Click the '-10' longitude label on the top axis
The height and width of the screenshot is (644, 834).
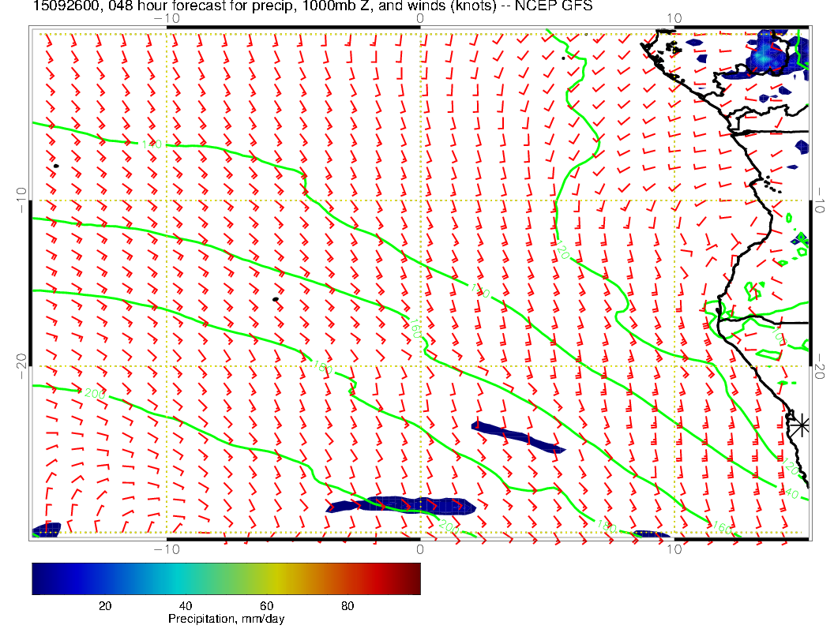pyautogui.click(x=167, y=19)
